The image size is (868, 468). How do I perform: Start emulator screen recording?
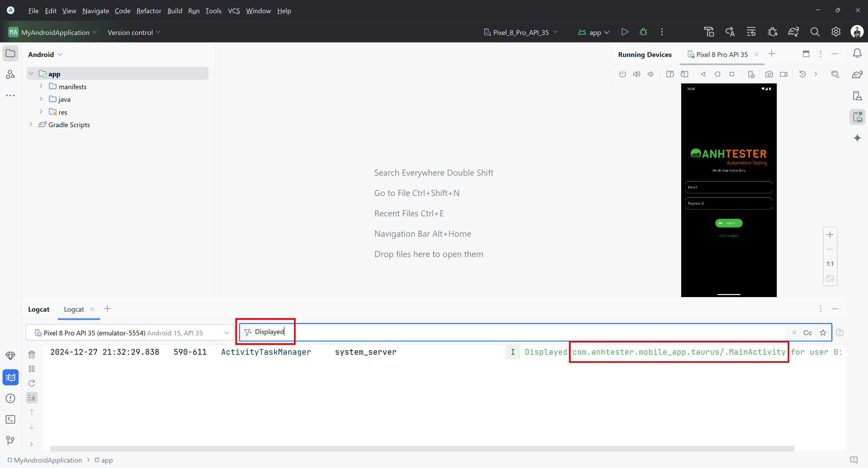[784, 74]
